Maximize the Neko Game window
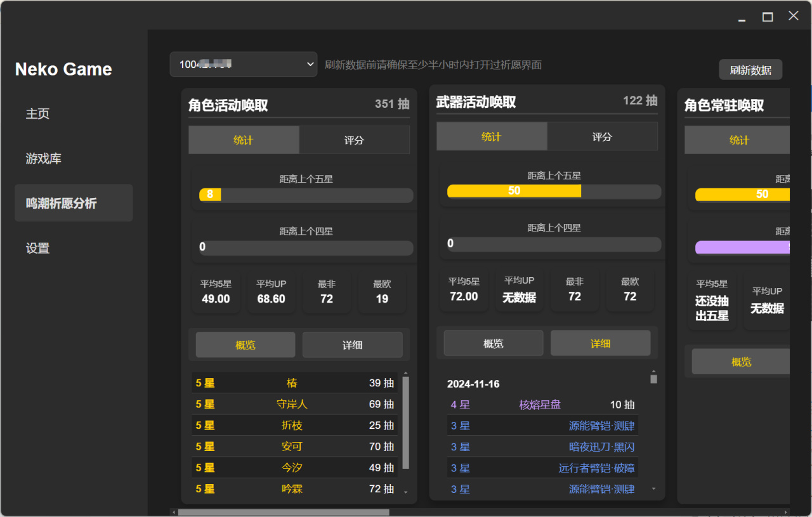The image size is (812, 517). [x=768, y=17]
